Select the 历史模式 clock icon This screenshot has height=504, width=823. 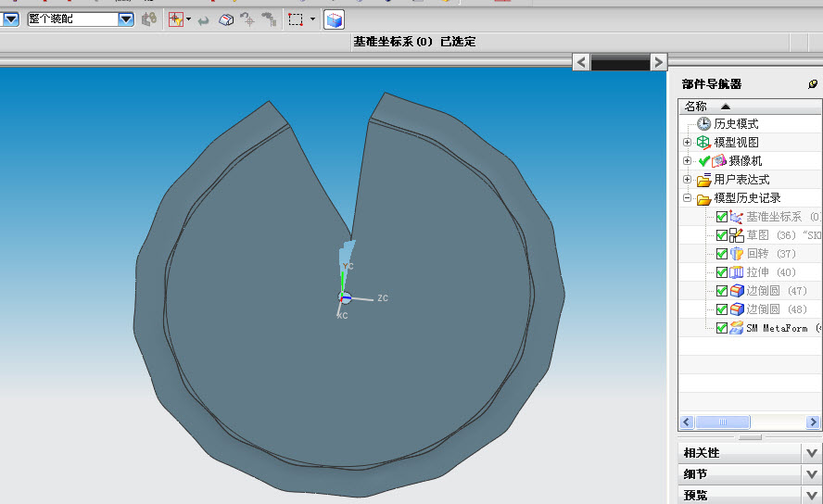(x=703, y=124)
